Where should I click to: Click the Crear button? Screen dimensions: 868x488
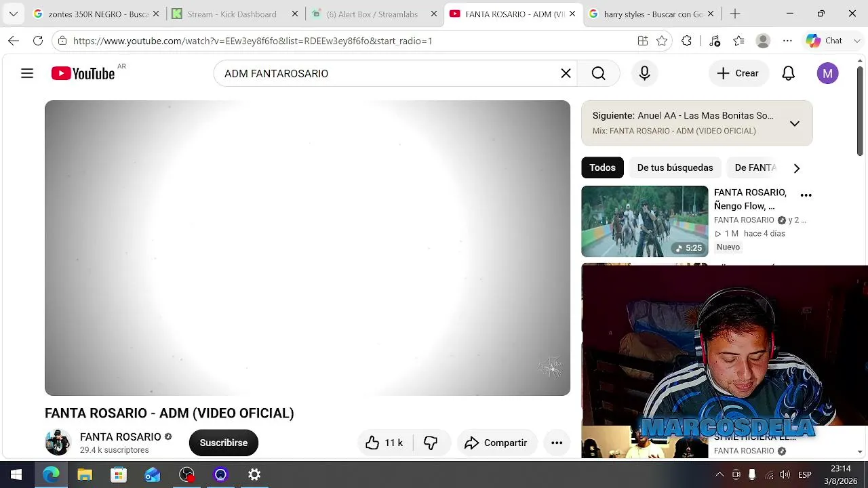coord(738,73)
